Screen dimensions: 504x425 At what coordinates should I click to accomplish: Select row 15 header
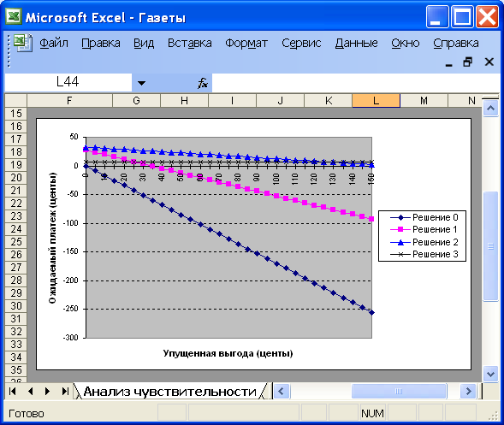coord(16,114)
